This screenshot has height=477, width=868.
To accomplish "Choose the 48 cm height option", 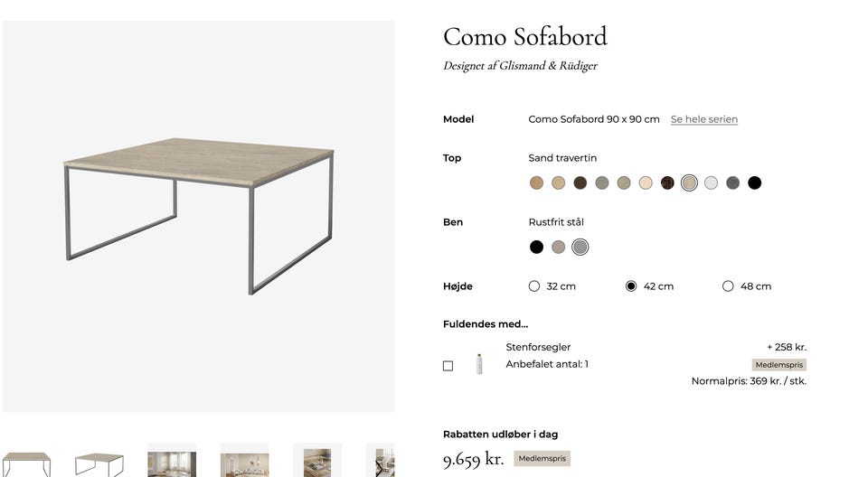I will coord(728,286).
